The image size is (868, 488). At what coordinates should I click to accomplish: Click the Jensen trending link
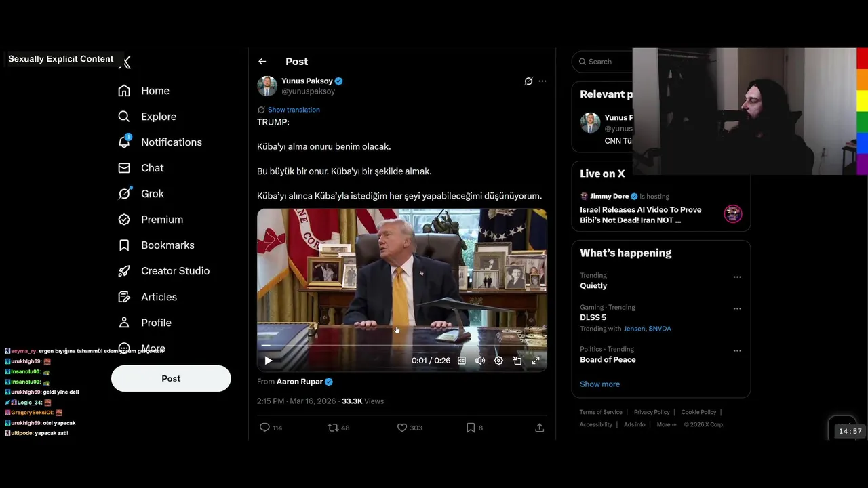(635, 329)
